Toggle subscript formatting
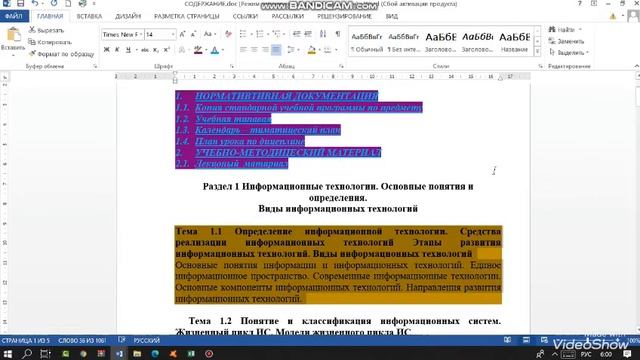The image size is (640, 360). [x=156, y=50]
